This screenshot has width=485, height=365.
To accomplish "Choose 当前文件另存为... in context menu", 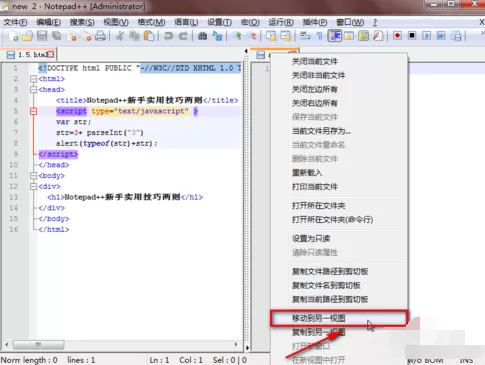I will pos(339,131).
